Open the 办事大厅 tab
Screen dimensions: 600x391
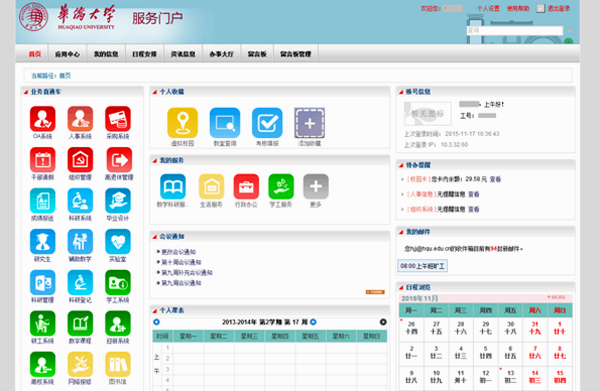(x=222, y=54)
